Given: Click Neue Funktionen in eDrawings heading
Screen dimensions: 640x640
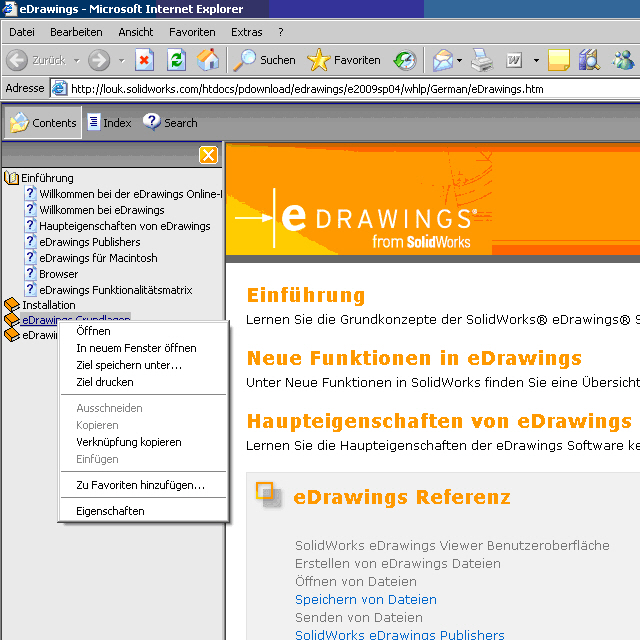Looking at the screenshot, I should [x=414, y=358].
